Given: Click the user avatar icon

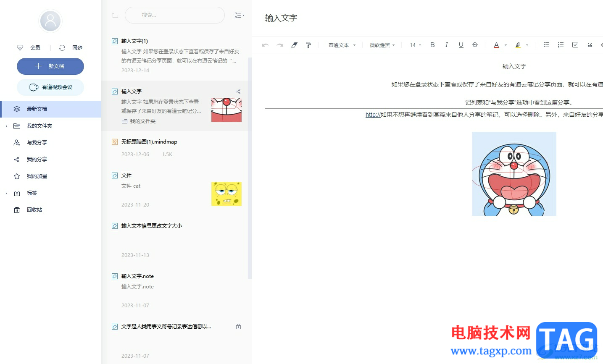Looking at the screenshot, I should coord(50,21).
